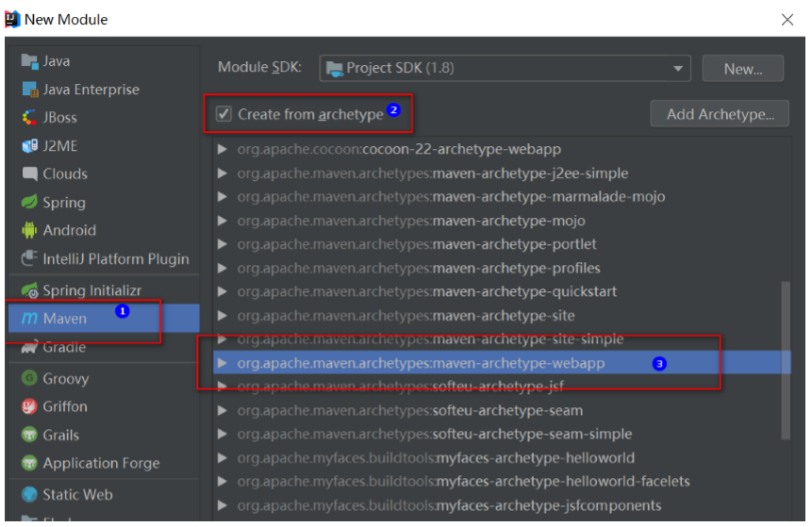Screen dimensions: 812x527
Task: Click the Grails icon
Action: pos(29,435)
